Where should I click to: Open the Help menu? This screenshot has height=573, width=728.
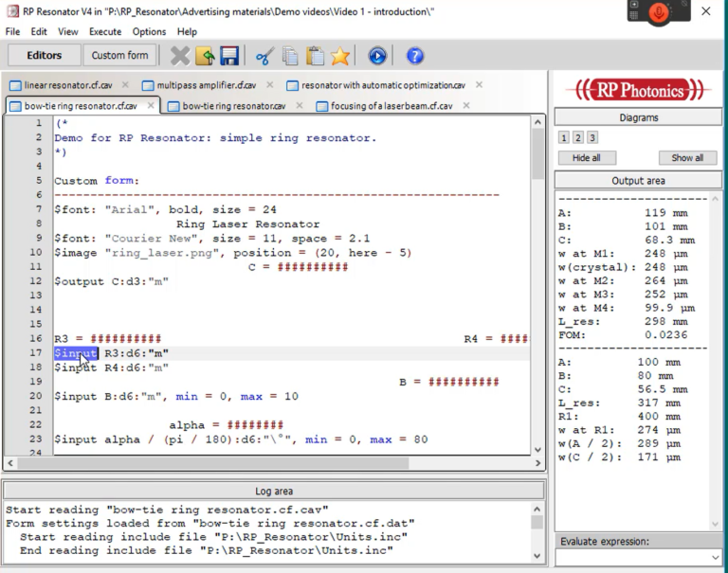pyautogui.click(x=187, y=31)
